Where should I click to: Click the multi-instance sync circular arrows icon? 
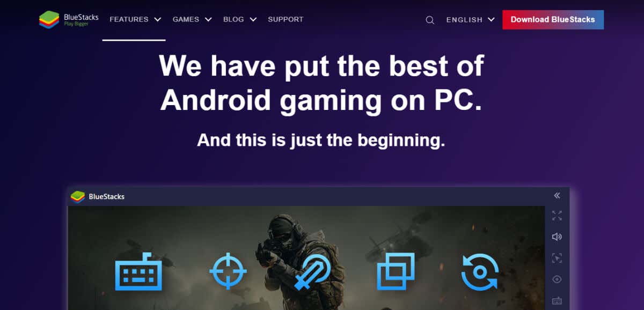[480, 271]
